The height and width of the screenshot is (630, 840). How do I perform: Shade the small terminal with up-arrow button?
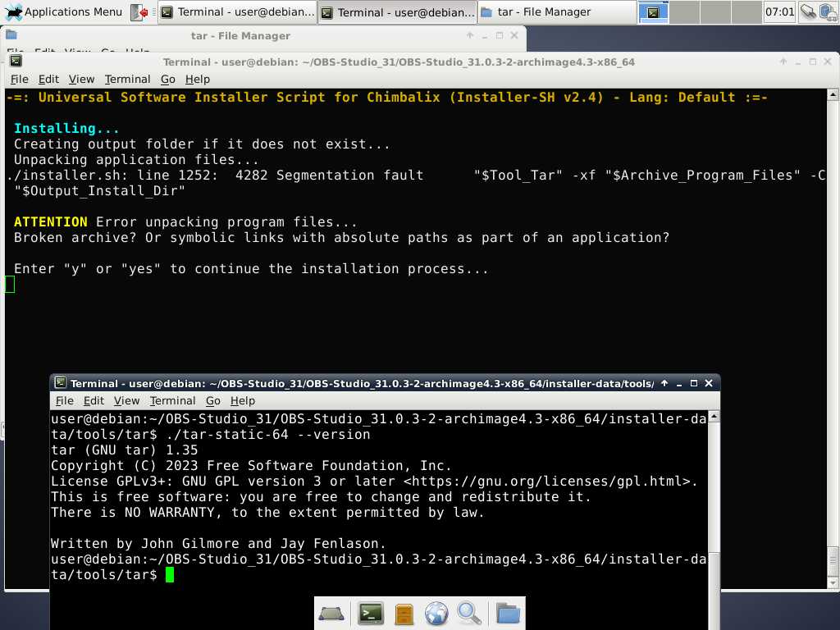pos(664,383)
